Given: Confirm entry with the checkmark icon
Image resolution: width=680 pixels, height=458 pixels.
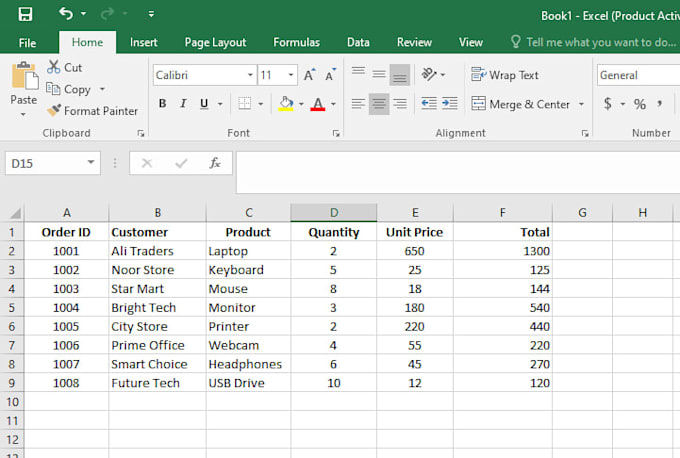Looking at the screenshot, I should (x=181, y=163).
